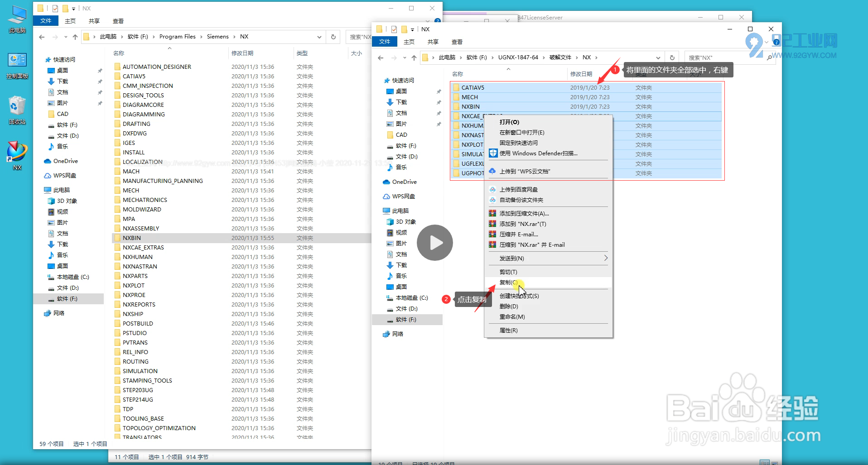The image size is (868, 465).
Task: Choose 删除(D) from the context menu
Action: tap(548, 307)
